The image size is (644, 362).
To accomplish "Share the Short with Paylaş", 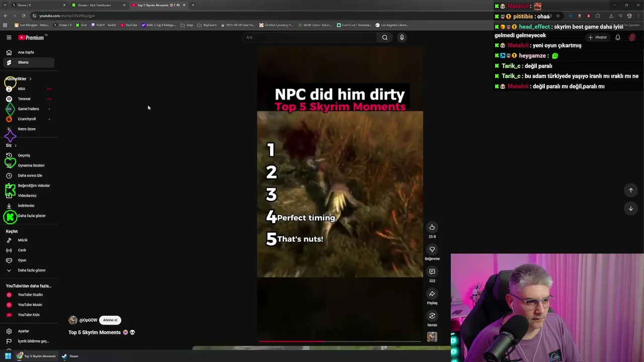I will coord(432,294).
